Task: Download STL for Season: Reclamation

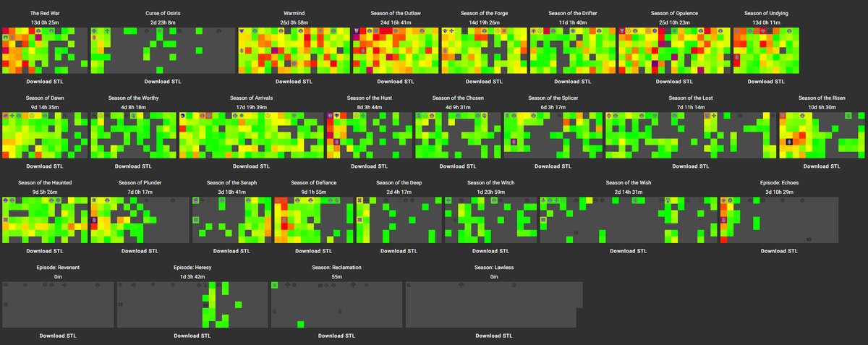Action: [x=337, y=336]
